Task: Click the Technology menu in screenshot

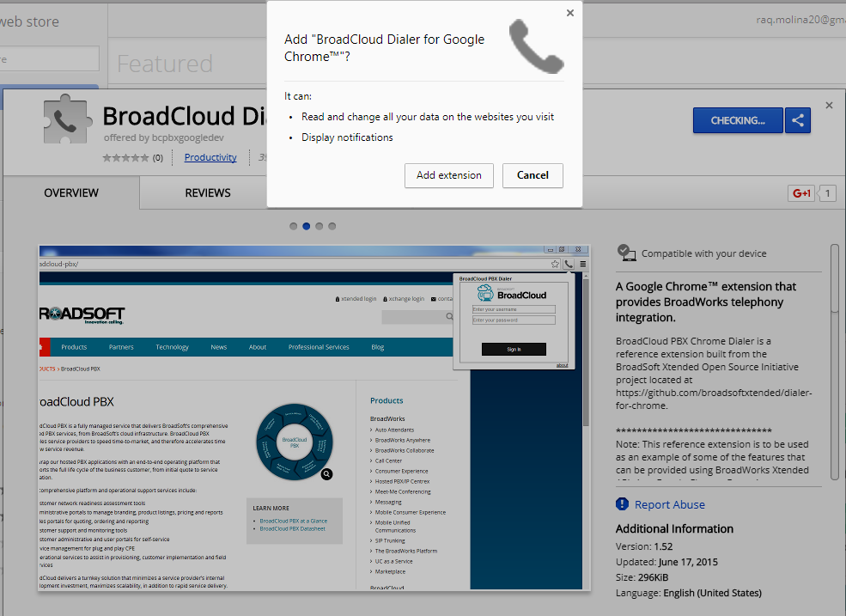Action: (x=172, y=347)
